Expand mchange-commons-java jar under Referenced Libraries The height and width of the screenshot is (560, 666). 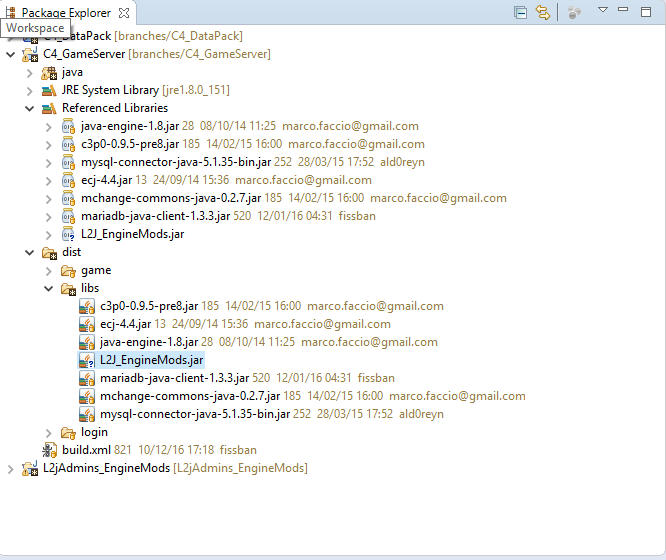pyautogui.click(x=48, y=199)
